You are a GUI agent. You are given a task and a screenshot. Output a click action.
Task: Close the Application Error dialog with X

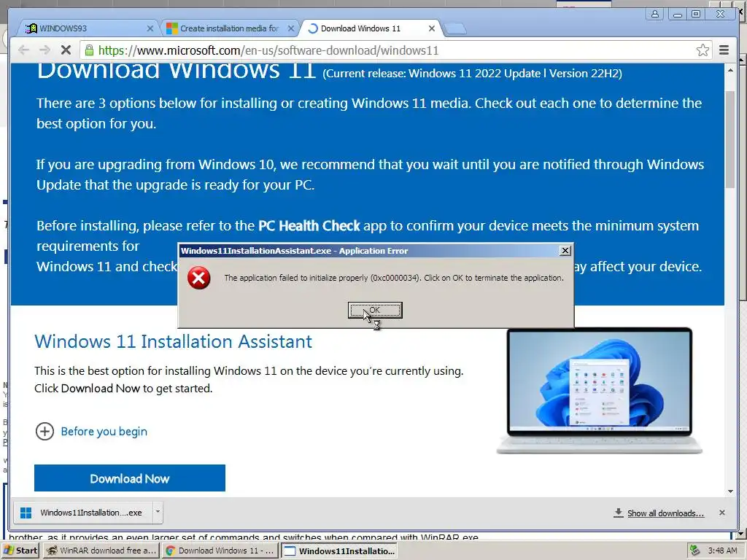tap(565, 251)
